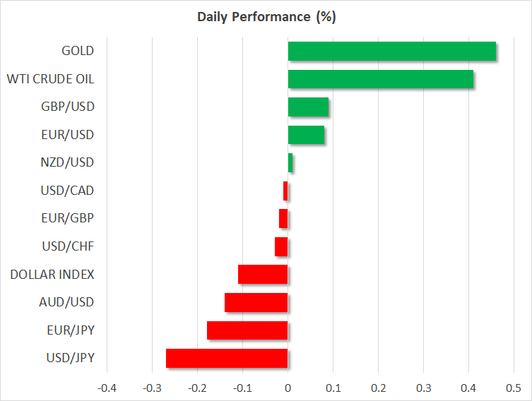The image size is (532, 401).
Task: Select the red USD/CHF bar
Action: point(281,246)
